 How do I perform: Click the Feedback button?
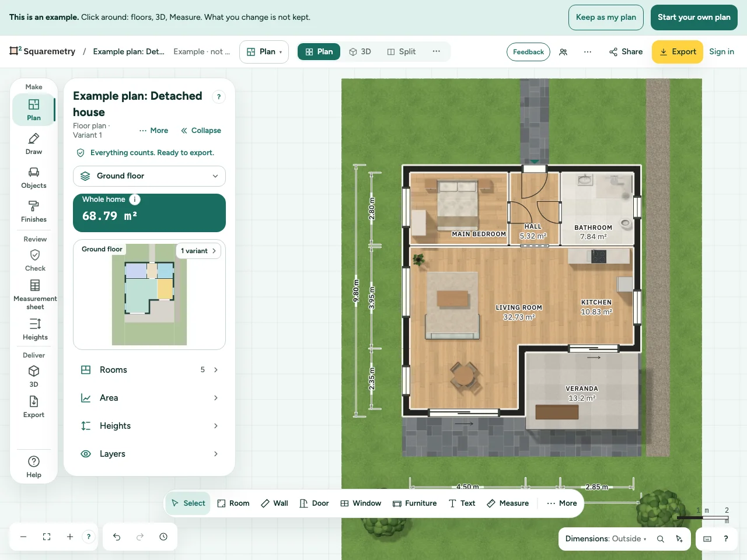click(x=528, y=52)
